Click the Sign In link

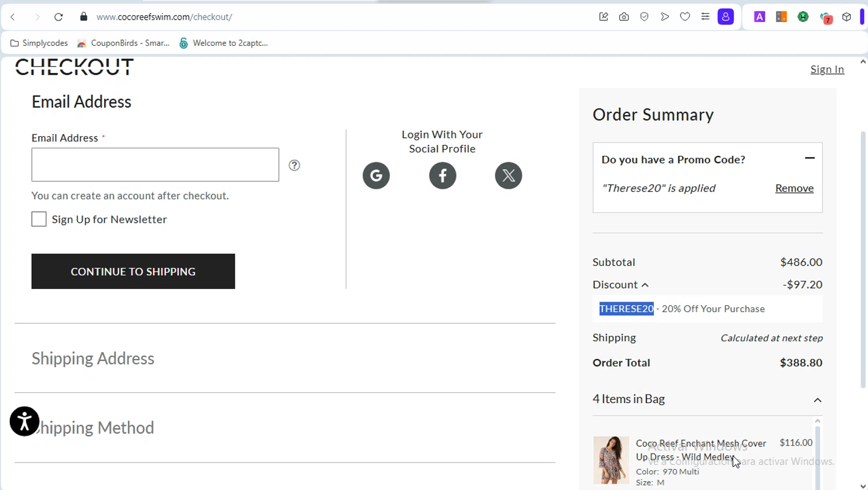(827, 69)
